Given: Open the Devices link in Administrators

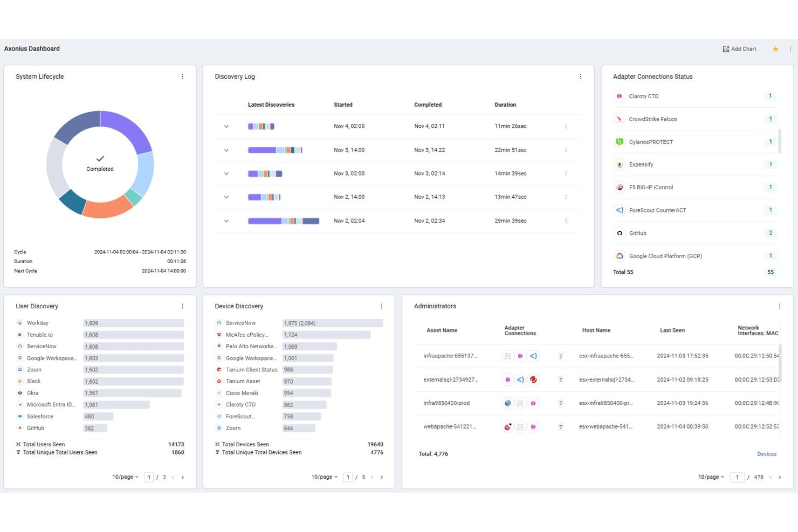Looking at the screenshot, I should (x=767, y=454).
